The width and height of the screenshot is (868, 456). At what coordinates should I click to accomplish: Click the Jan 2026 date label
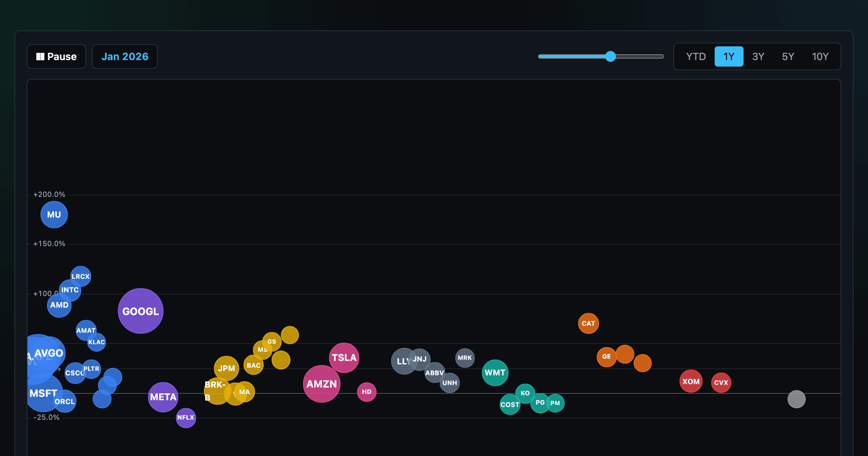125,56
